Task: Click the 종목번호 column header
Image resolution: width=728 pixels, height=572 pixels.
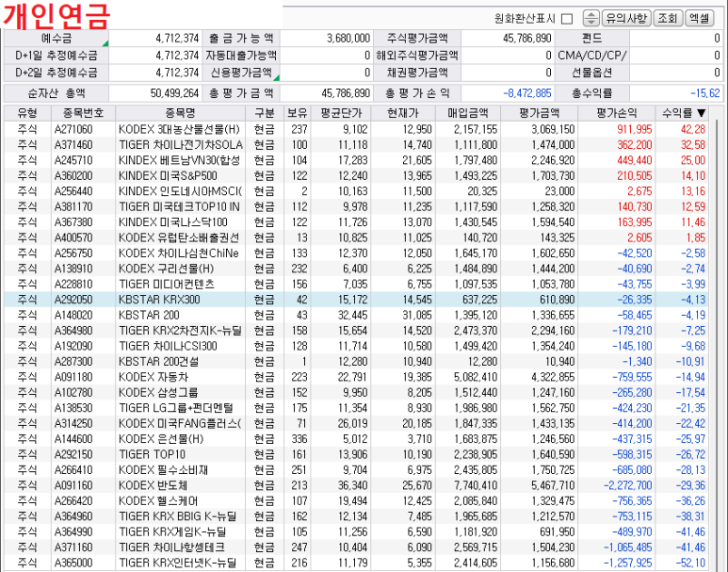Action: point(83,113)
